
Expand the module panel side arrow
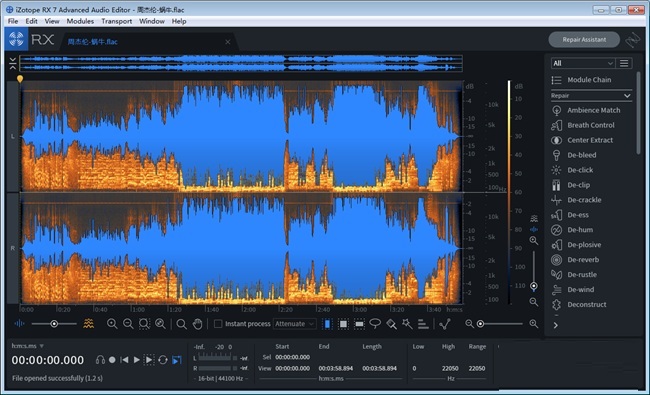(555, 326)
